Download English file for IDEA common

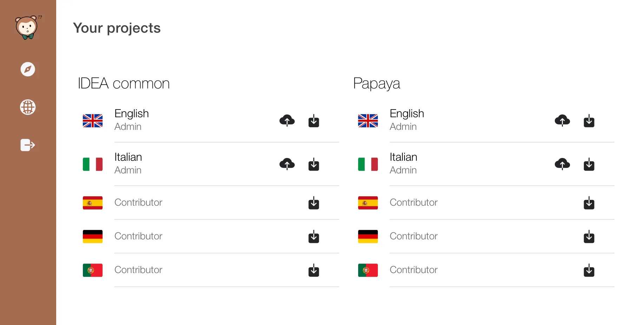click(x=314, y=121)
